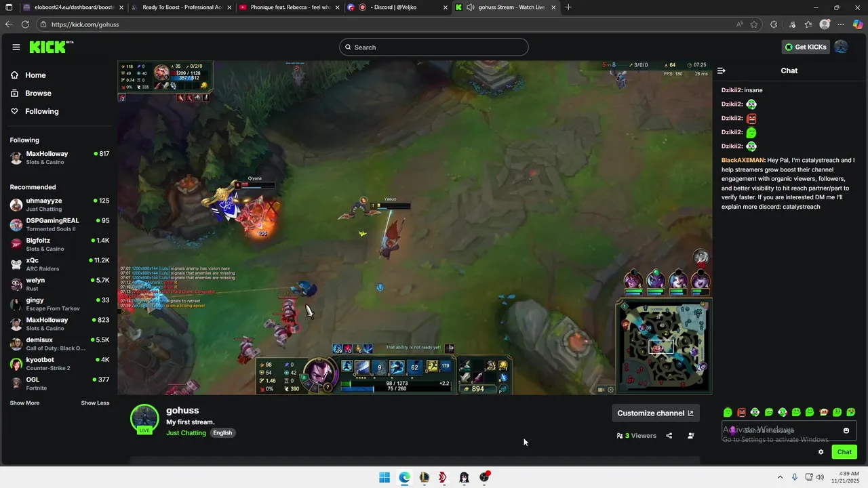Open chat settings gear icon

click(x=821, y=452)
